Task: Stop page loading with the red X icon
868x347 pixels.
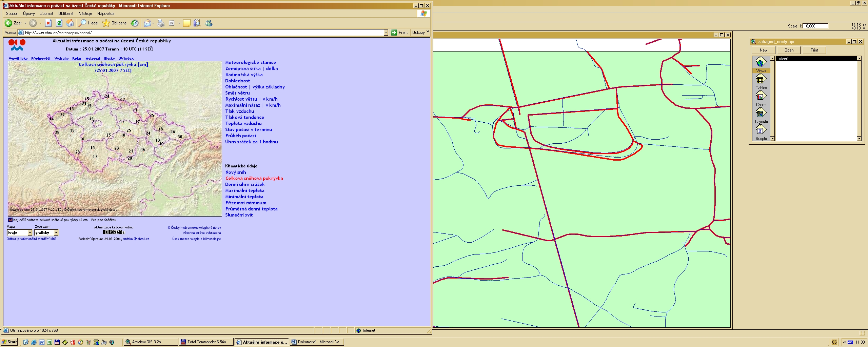Action: (48, 23)
